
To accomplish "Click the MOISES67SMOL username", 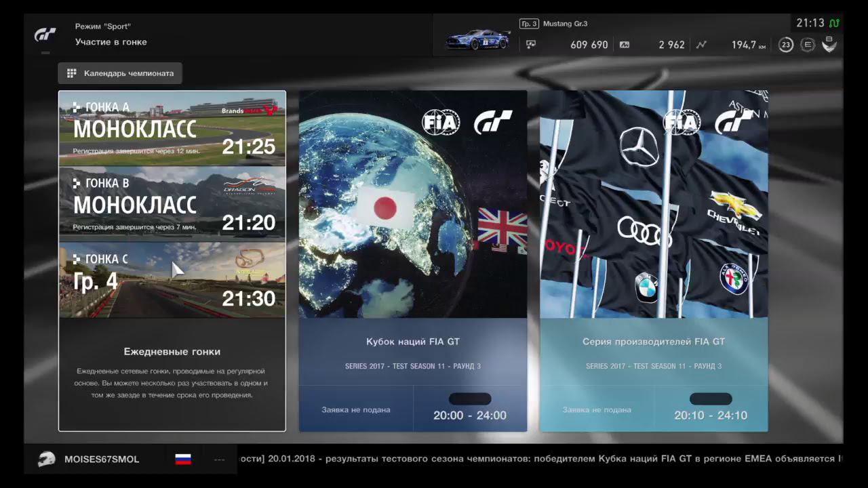I will pos(102,460).
